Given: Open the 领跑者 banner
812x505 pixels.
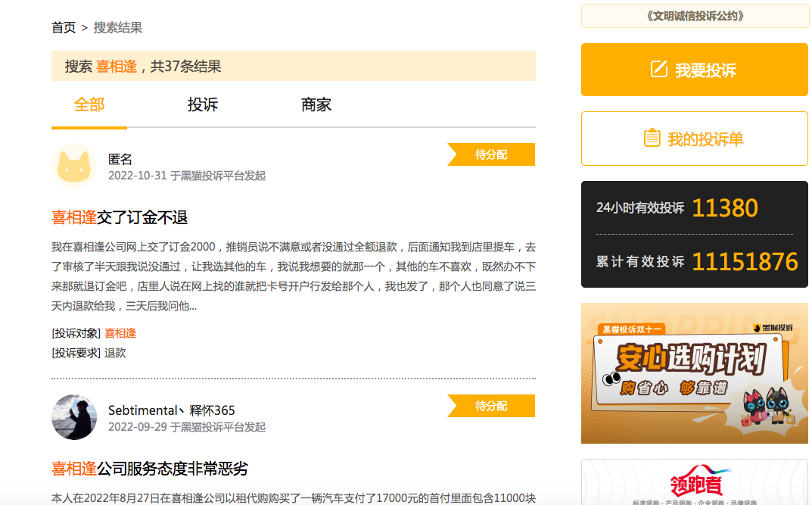Looking at the screenshot, I should tap(695, 482).
